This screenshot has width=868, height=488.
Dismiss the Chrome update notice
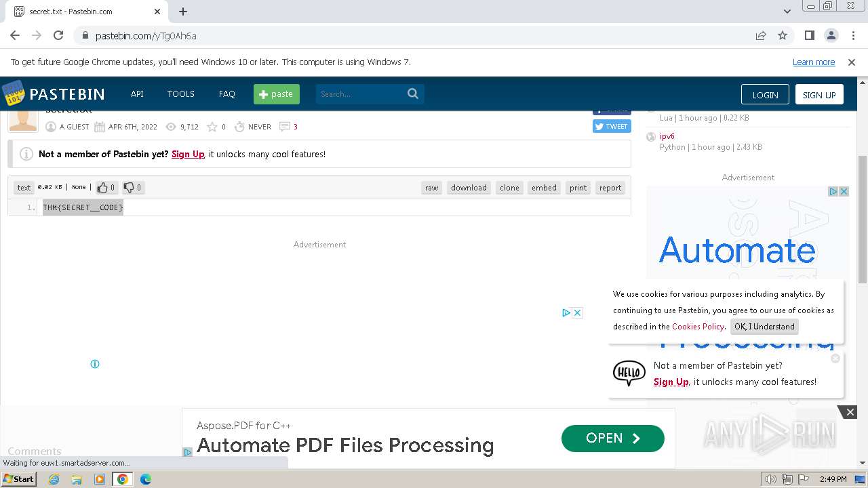click(x=852, y=62)
